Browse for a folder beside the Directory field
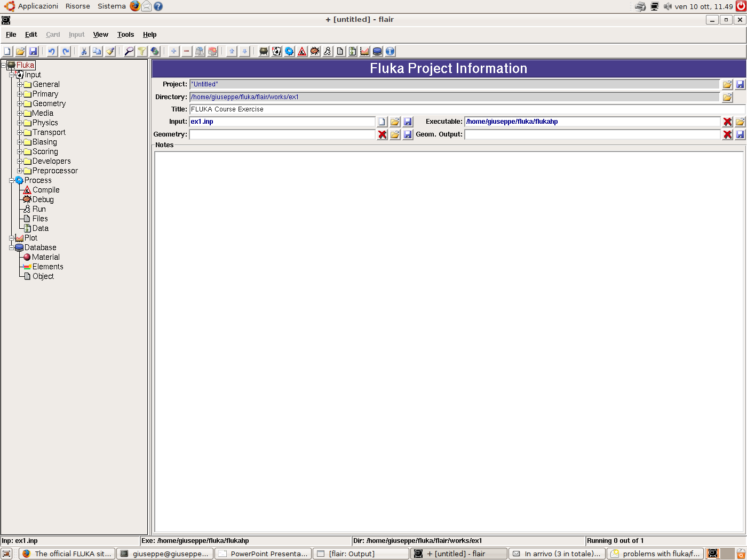The height and width of the screenshot is (560, 747). [727, 97]
